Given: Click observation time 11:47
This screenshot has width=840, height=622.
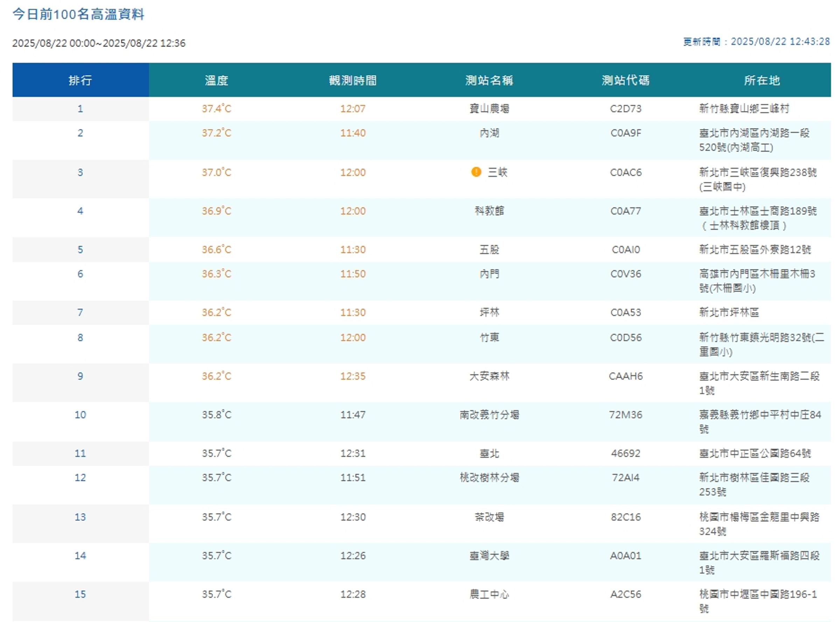Looking at the screenshot, I should click(x=353, y=415).
